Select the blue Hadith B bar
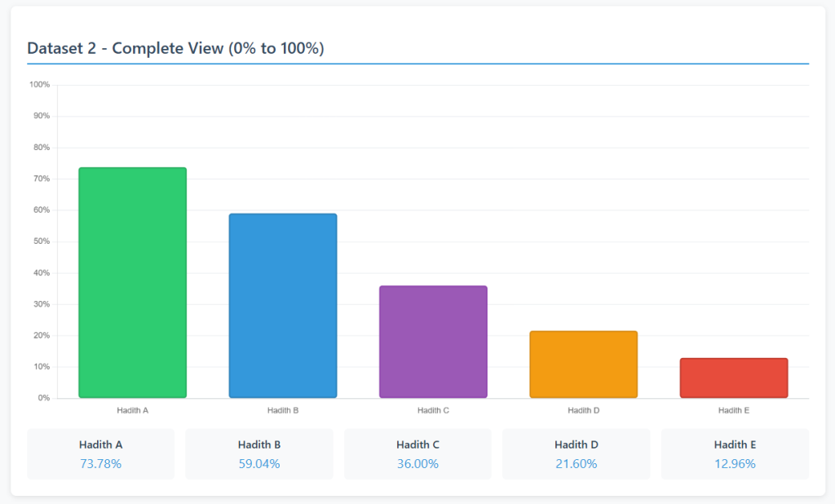Viewport: 835px width, 504px height. pyautogui.click(x=283, y=306)
